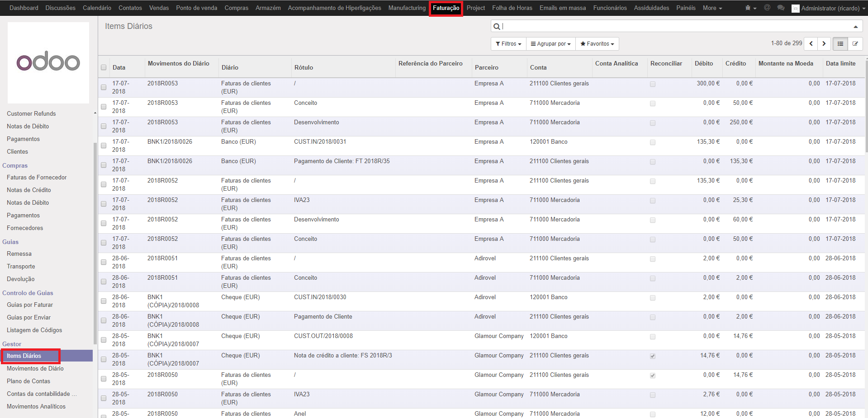Click the @ mentions icon
The height and width of the screenshot is (418, 868).
767,8
